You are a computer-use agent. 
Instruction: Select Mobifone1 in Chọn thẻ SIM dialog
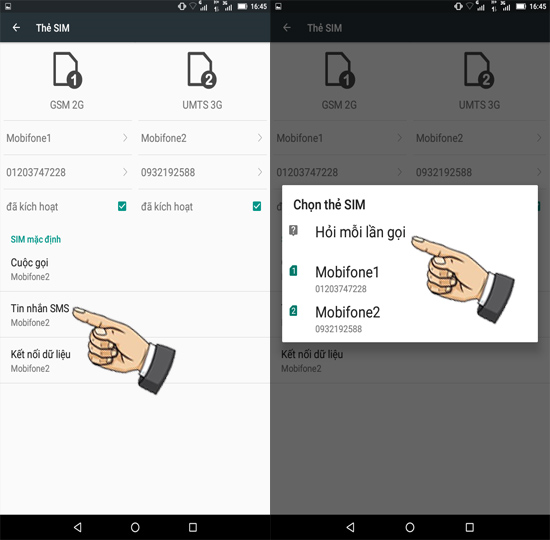[410, 279]
